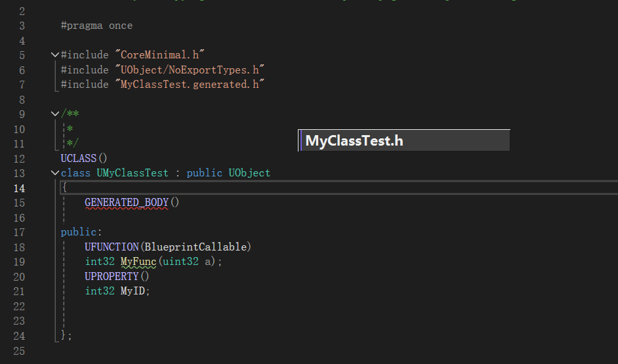
Task: Click the UPROPERTY macro on line 20
Action: (112, 277)
